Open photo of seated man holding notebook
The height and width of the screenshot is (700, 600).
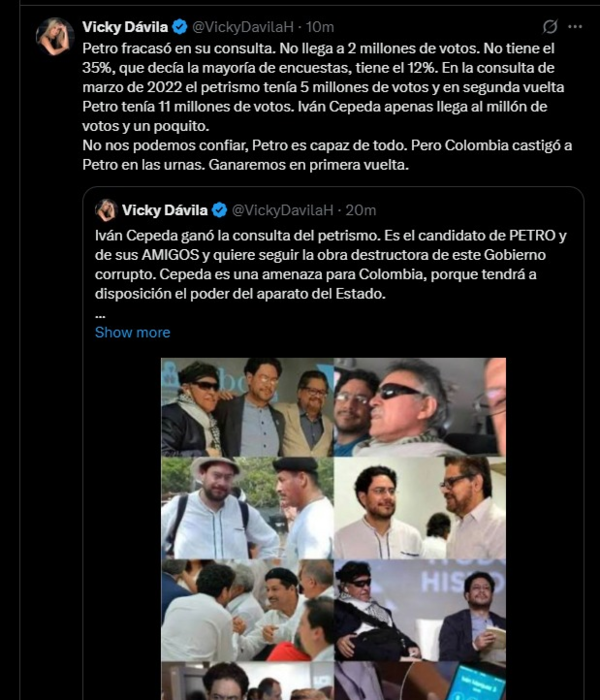pos(420,610)
